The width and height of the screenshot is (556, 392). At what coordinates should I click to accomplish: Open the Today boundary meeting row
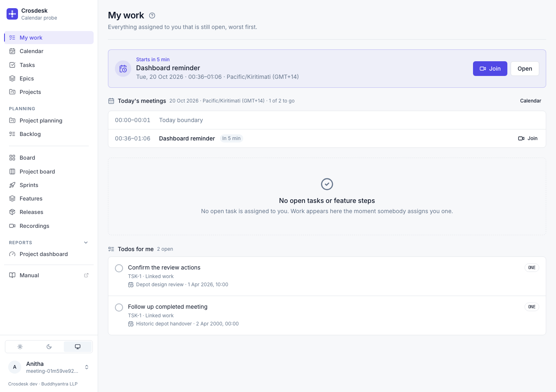tap(327, 120)
